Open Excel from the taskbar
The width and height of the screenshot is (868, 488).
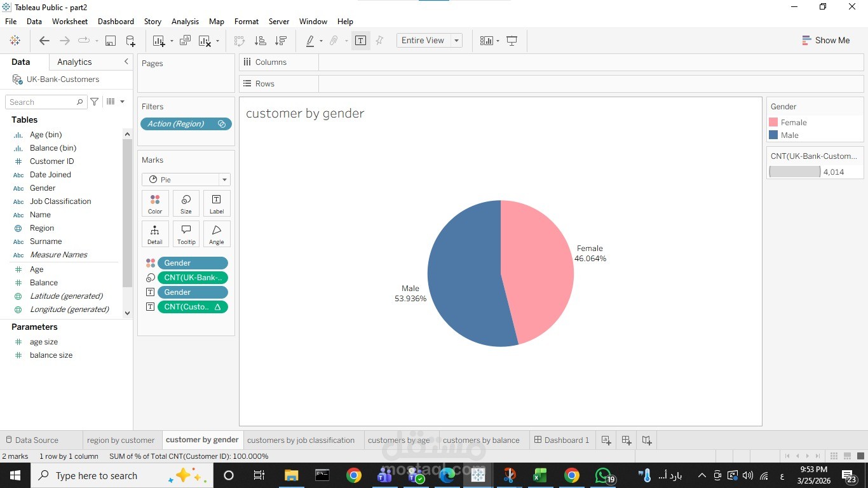click(539, 475)
